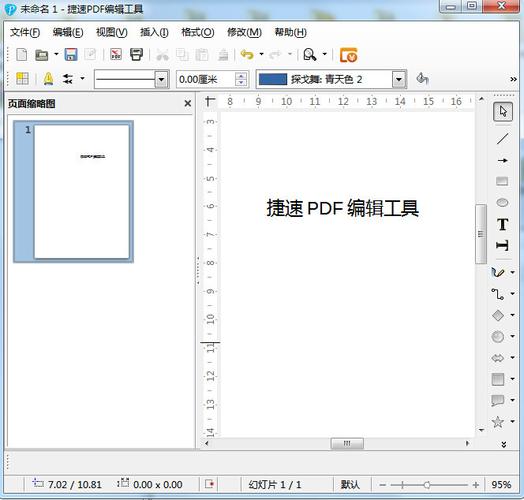This screenshot has height=500, width=524.
Task: Click the 捷速 PDF 编辑工具 text on the page
Action: pos(343,208)
